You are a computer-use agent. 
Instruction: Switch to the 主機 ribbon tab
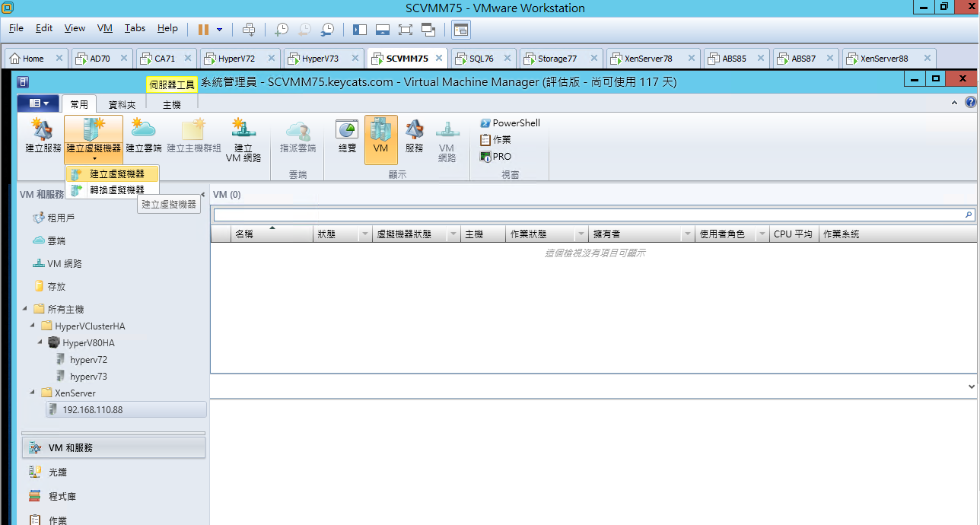172,104
